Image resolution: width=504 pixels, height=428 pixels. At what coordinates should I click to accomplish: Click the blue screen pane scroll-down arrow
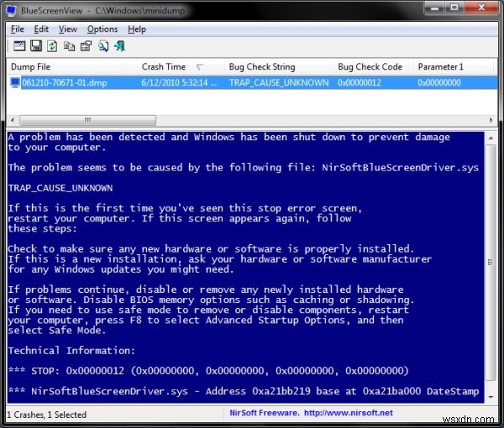491,397
